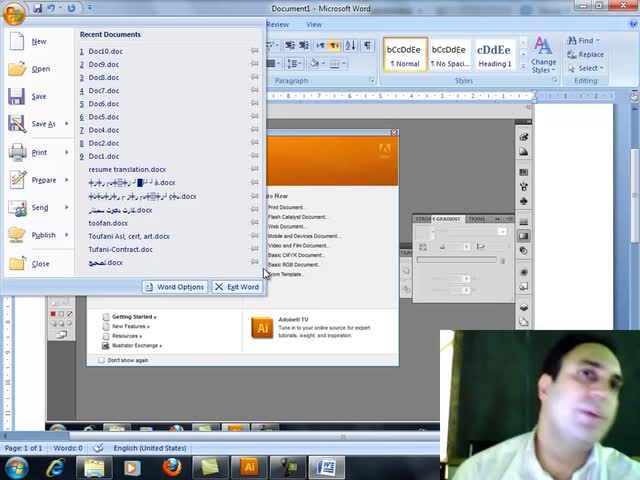Expand the Styles gallery More arrow
The width and height of the screenshot is (640, 480).
coord(523,65)
